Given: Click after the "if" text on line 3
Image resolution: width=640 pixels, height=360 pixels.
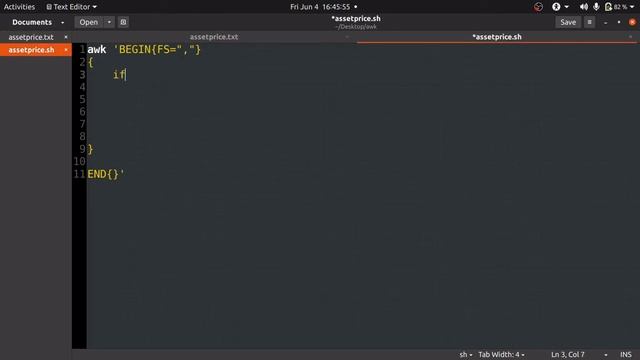Looking at the screenshot, I should [126, 75].
